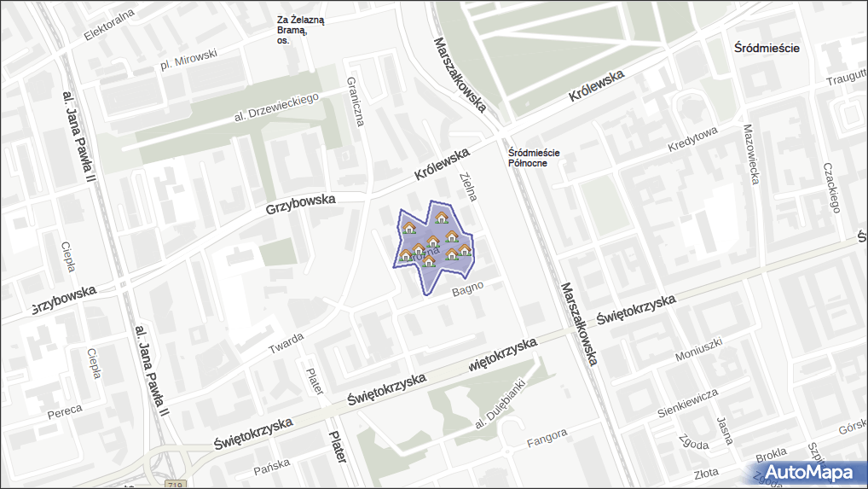Click the Sienkiewicza street label
Image resolution: width=868 pixels, height=489 pixels.
coord(688,403)
